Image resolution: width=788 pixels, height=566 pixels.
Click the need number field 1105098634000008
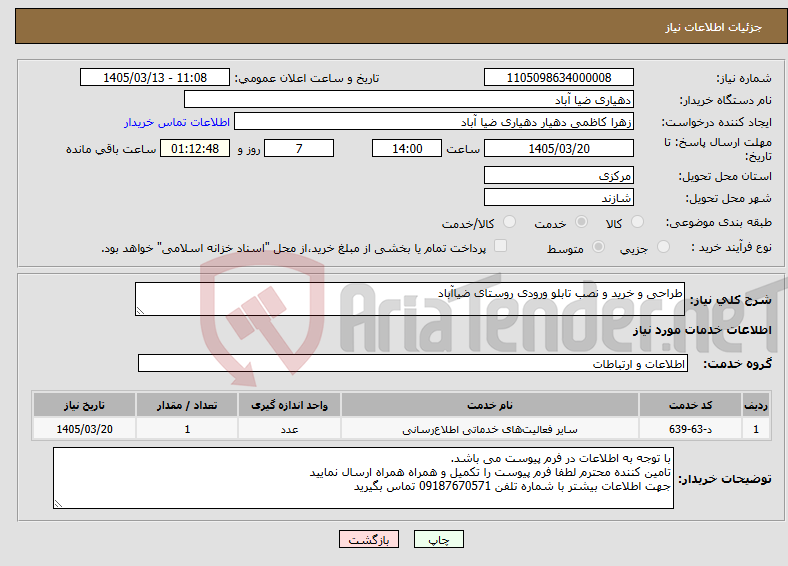tap(558, 77)
